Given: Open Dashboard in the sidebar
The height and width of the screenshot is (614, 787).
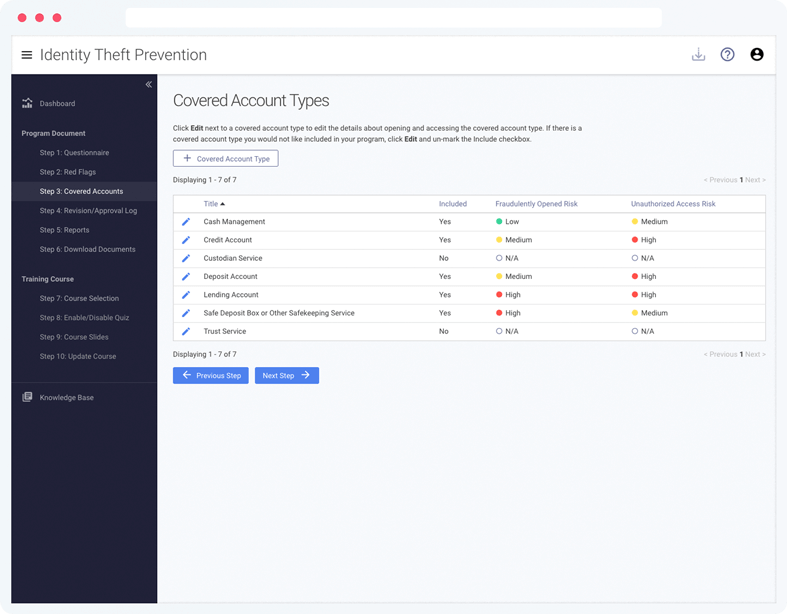Looking at the screenshot, I should pyautogui.click(x=57, y=103).
